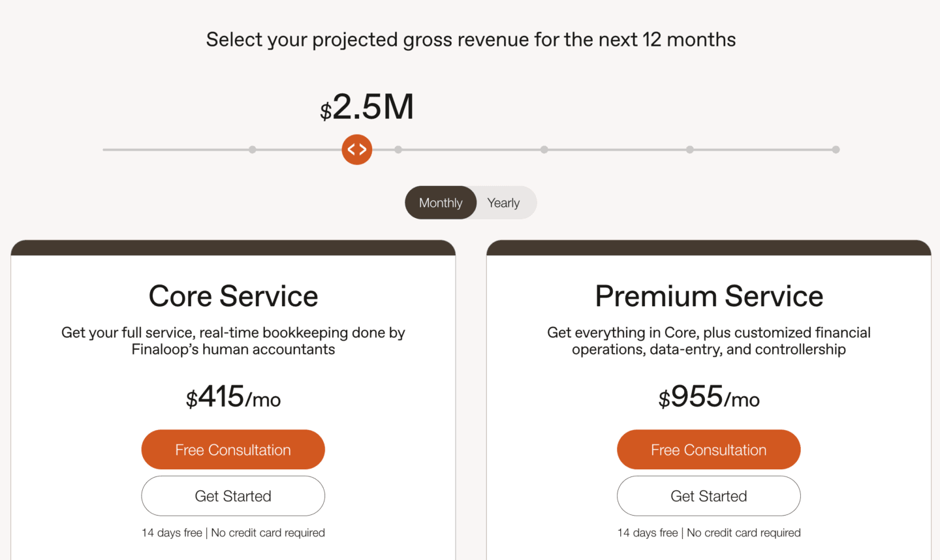Select the orange slider handle
This screenshot has width=940, height=560.
click(x=356, y=149)
